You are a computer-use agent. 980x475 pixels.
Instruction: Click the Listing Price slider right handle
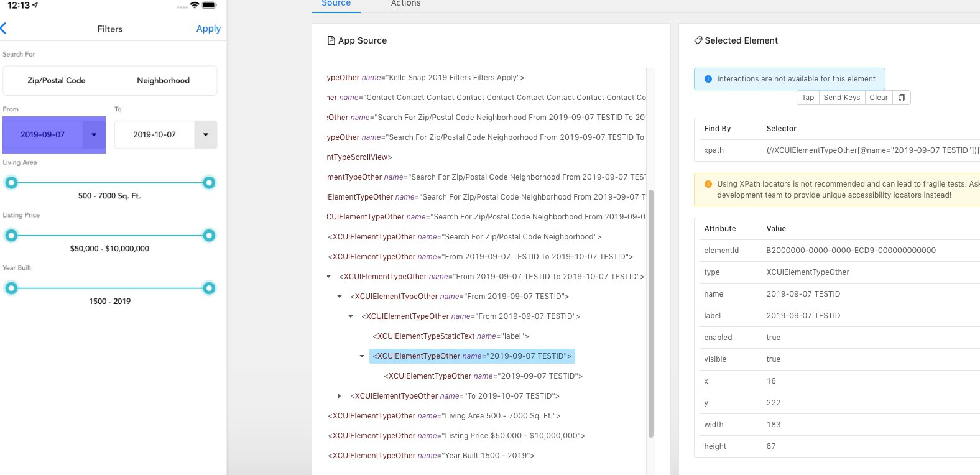tap(209, 236)
